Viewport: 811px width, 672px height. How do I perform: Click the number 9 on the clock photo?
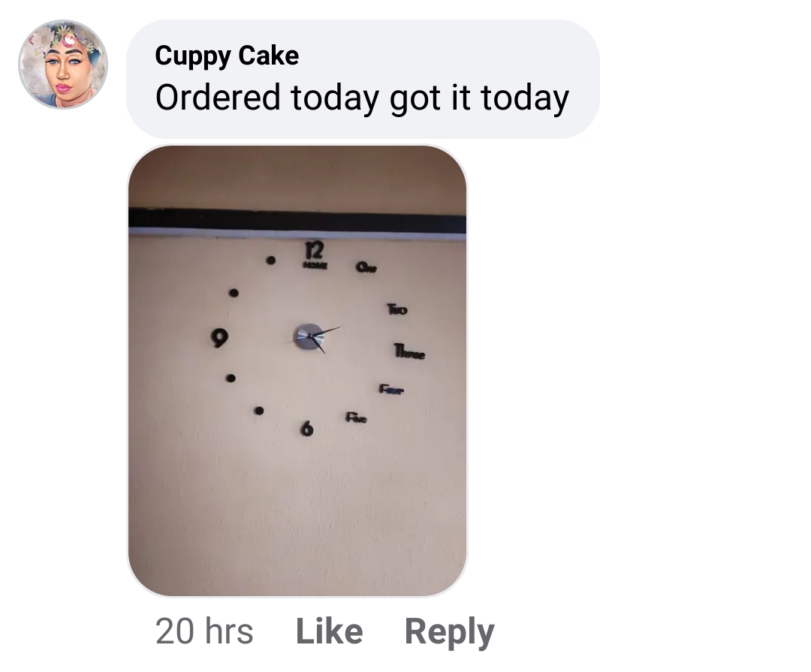219,338
